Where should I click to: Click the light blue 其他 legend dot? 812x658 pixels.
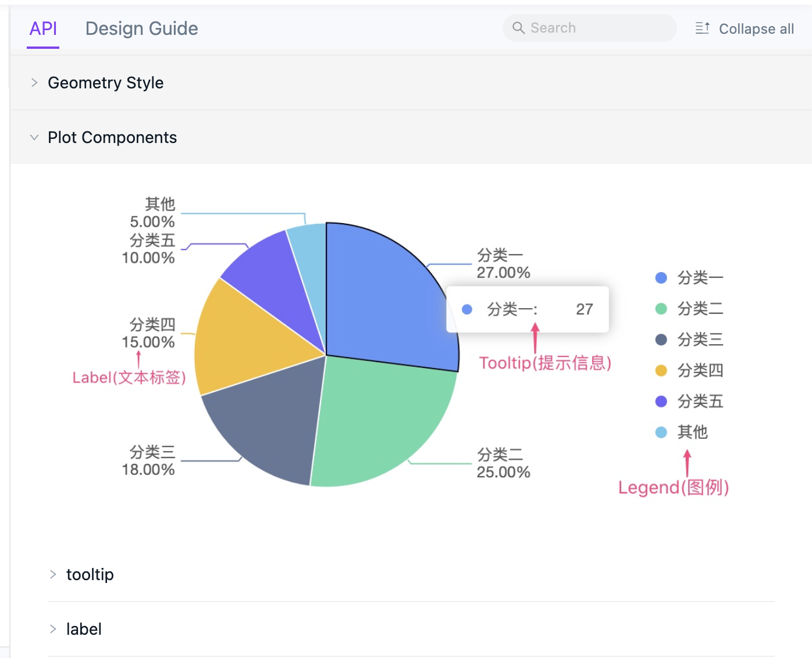pyautogui.click(x=661, y=432)
